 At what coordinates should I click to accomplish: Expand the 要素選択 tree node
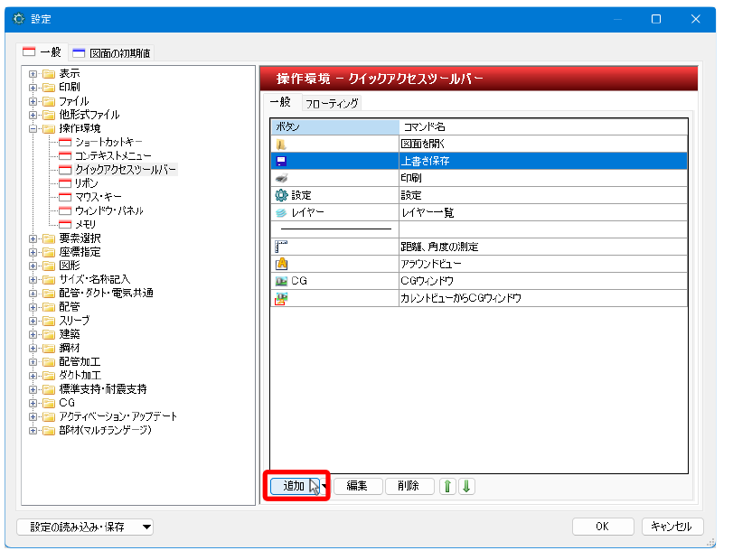tap(33, 238)
